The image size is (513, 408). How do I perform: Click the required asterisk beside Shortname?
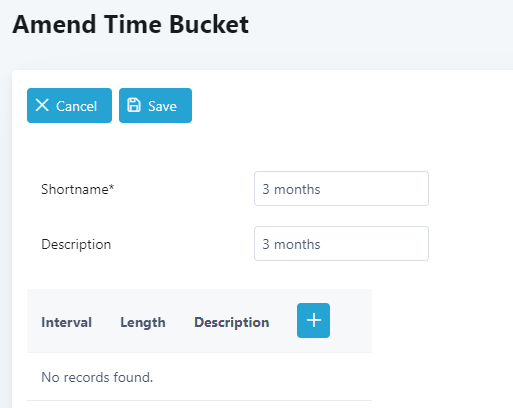(x=111, y=186)
